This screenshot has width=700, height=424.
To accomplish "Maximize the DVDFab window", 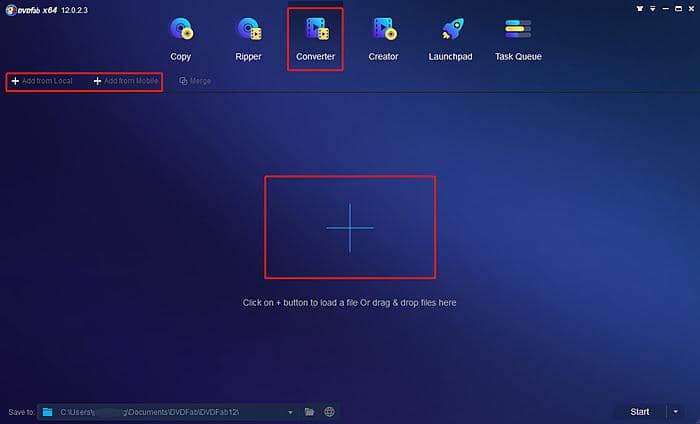I will tap(679, 8).
